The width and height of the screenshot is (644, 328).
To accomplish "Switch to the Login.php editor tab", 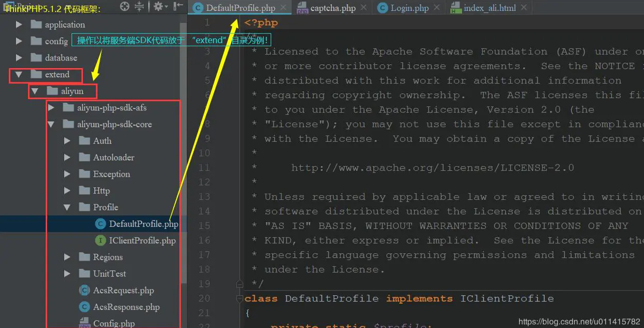I will (x=410, y=8).
